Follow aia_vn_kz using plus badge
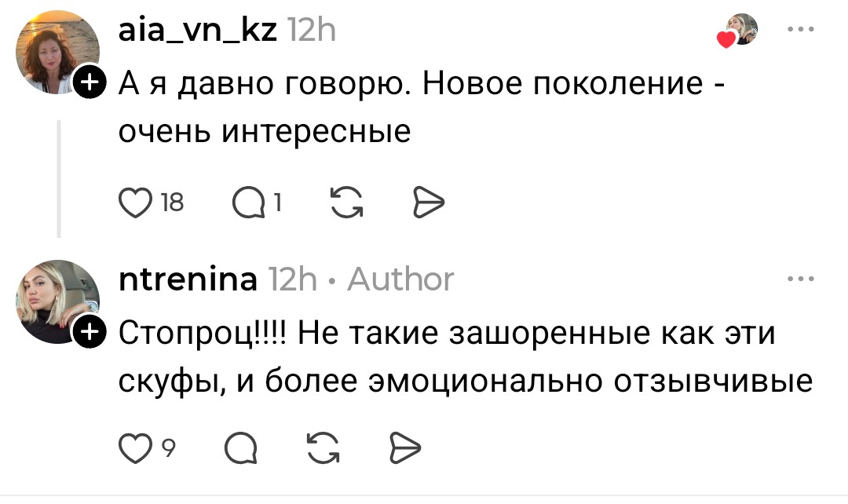 coord(89,80)
